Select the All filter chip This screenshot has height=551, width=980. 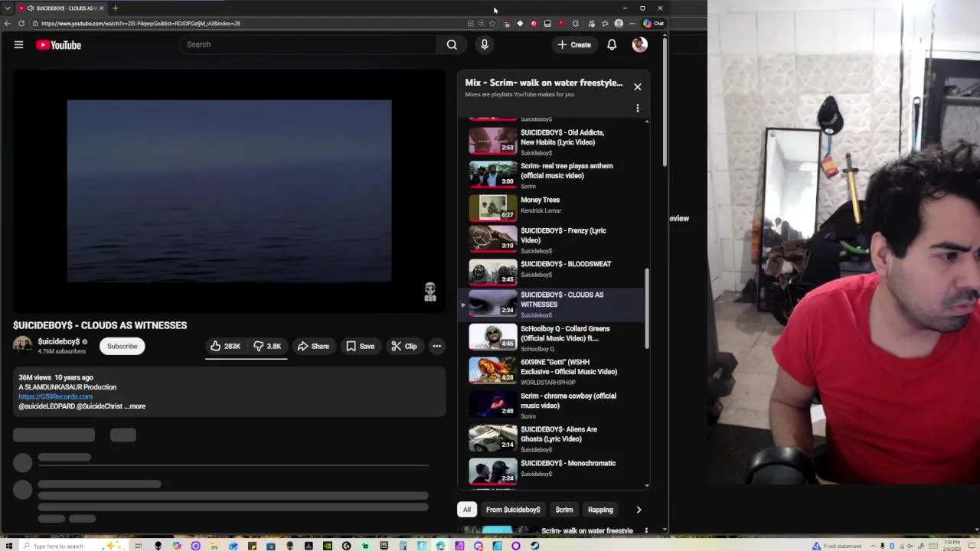[466, 510]
